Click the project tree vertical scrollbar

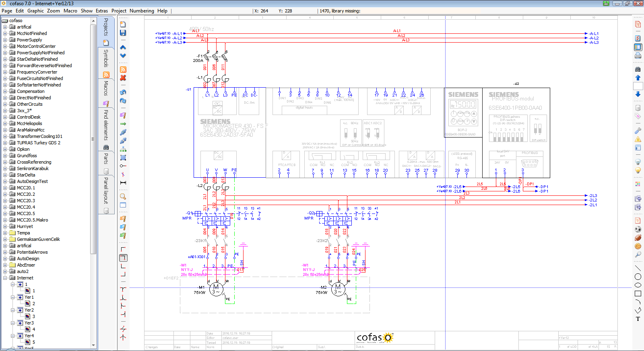[93, 139]
